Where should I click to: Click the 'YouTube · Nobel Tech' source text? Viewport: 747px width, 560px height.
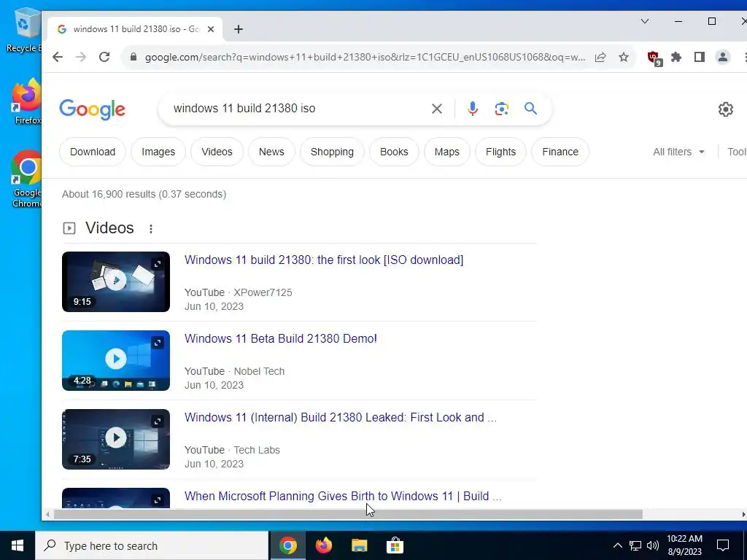(234, 371)
